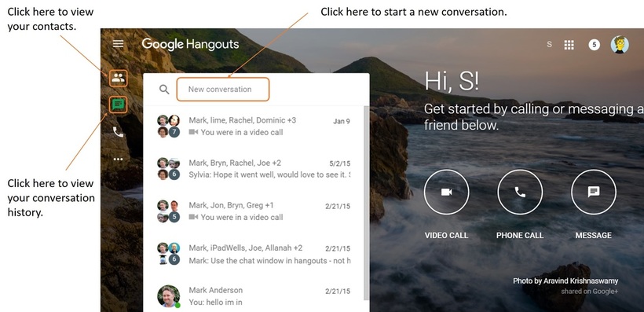Open conversation Mark, Bryn, Rachel, Joe +2
Viewport: 644px width, 312px height.
pos(254,168)
